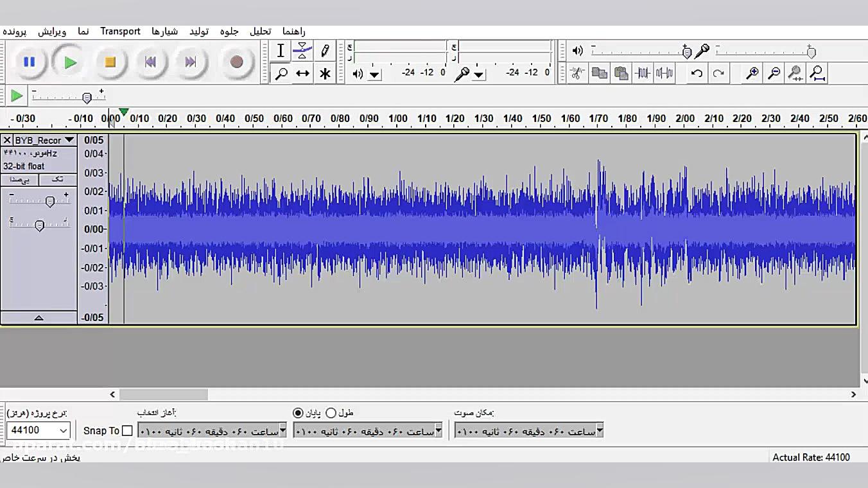This screenshot has height=488, width=868.
Task: Fit selection to window width
Action: [795, 73]
